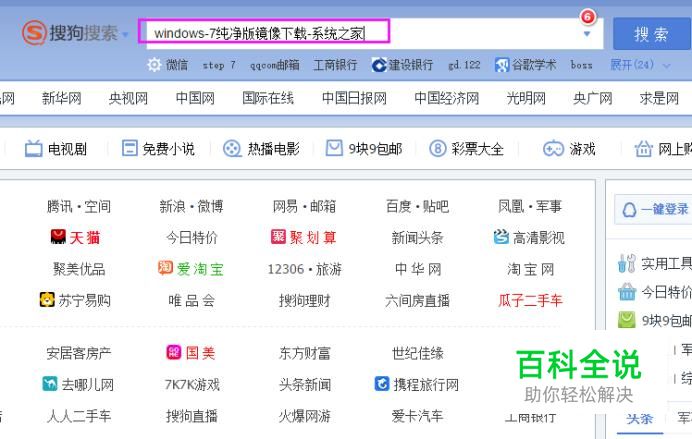The width and height of the screenshot is (692, 439).
Task: Open 央广网 in the news bar
Action: click(x=593, y=98)
